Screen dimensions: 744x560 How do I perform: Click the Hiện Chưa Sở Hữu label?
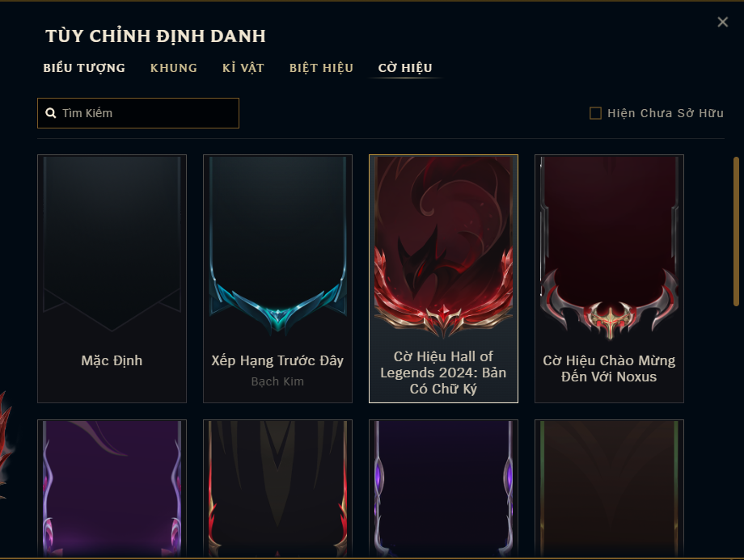click(666, 113)
